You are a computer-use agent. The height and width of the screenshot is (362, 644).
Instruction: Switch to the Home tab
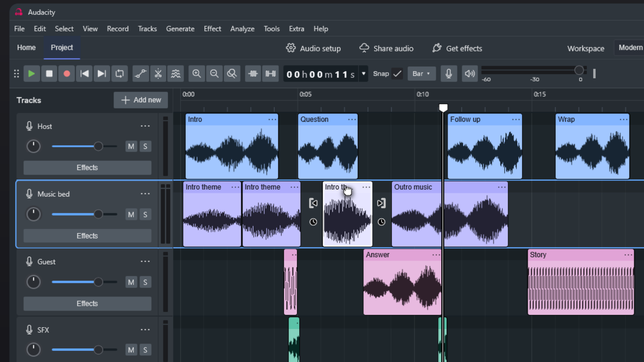tap(26, 48)
